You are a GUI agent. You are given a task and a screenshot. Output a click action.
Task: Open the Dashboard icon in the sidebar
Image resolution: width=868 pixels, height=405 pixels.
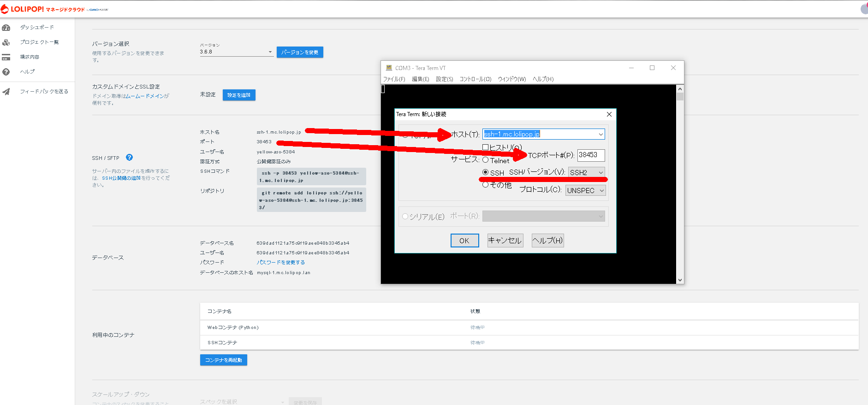6,28
